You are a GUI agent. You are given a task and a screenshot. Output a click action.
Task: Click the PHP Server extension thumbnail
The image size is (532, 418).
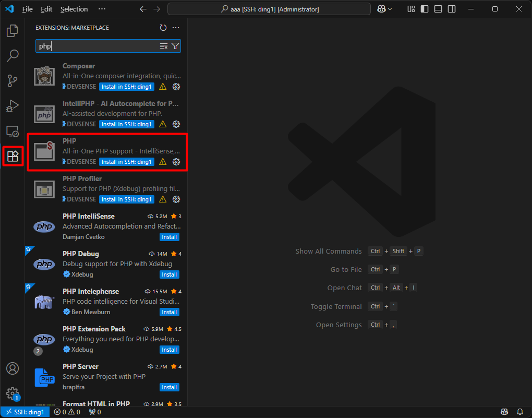point(44,378)
